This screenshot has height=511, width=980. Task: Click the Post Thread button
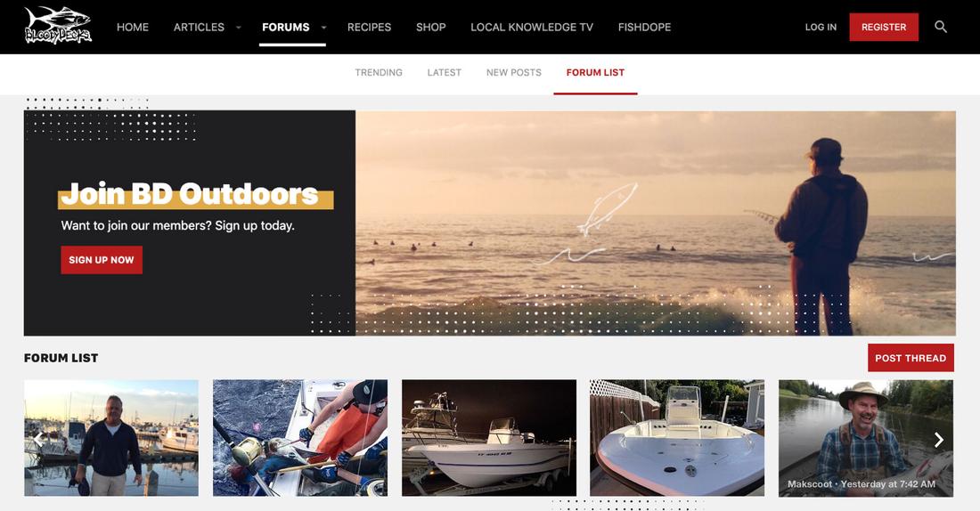click(x=911, y=358)
